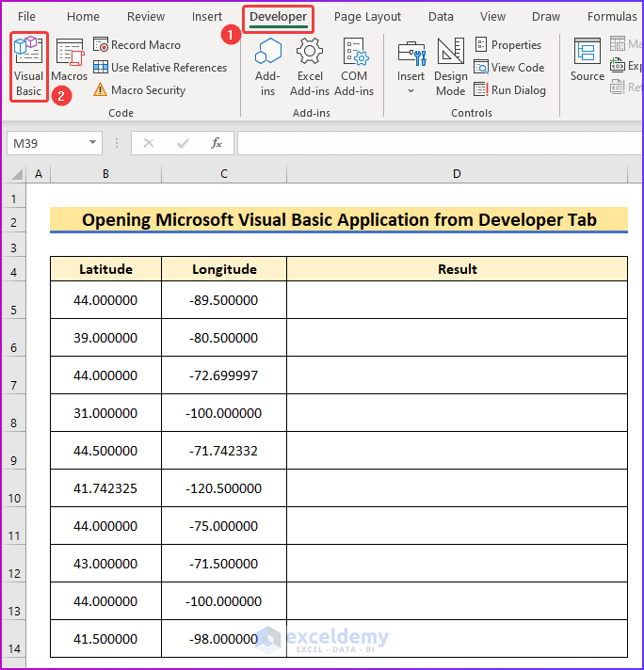Screen dimensions: 644x670
Task: Click the Enter formula checkmark button
Action: pos(183,143)
